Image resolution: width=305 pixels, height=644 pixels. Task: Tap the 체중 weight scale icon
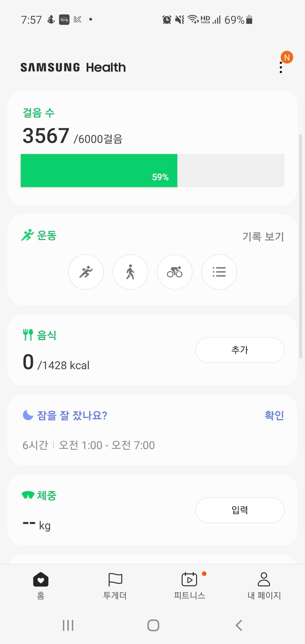(x=28, y=495)
